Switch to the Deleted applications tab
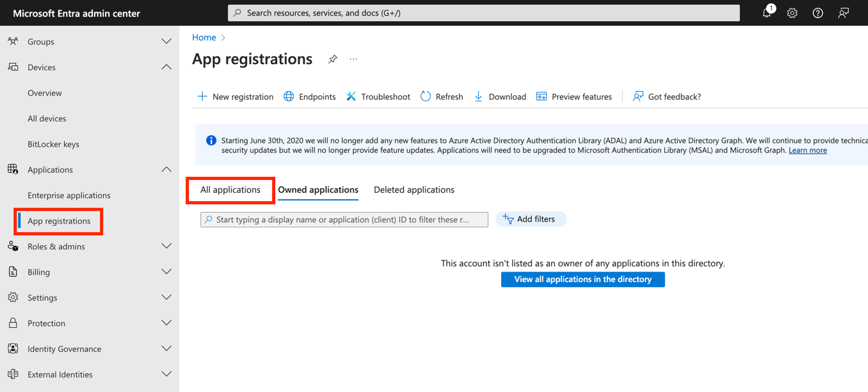Screen dimensions: 868x392 tap(414, 190)
